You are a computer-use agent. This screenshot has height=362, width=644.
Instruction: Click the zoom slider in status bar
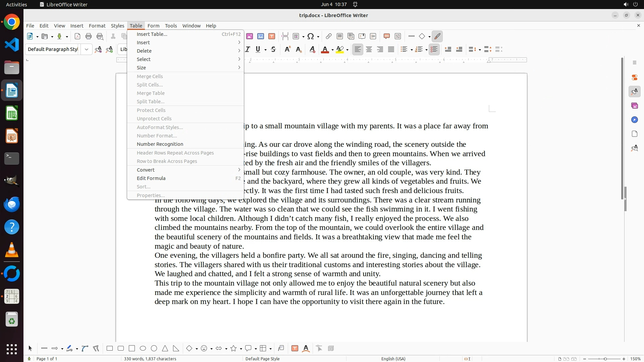click(x=605, y=359)
